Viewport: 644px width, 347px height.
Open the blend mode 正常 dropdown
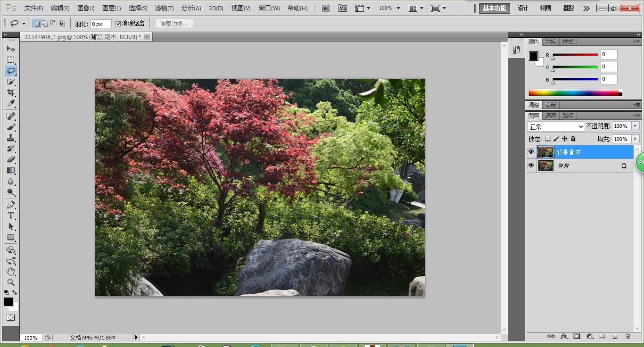pos(556,127)
